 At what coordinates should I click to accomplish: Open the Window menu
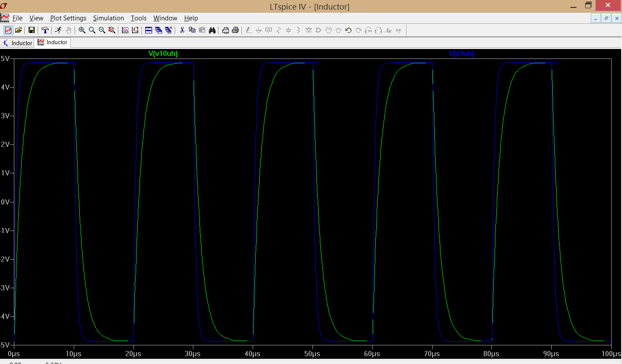coord(165,18)
